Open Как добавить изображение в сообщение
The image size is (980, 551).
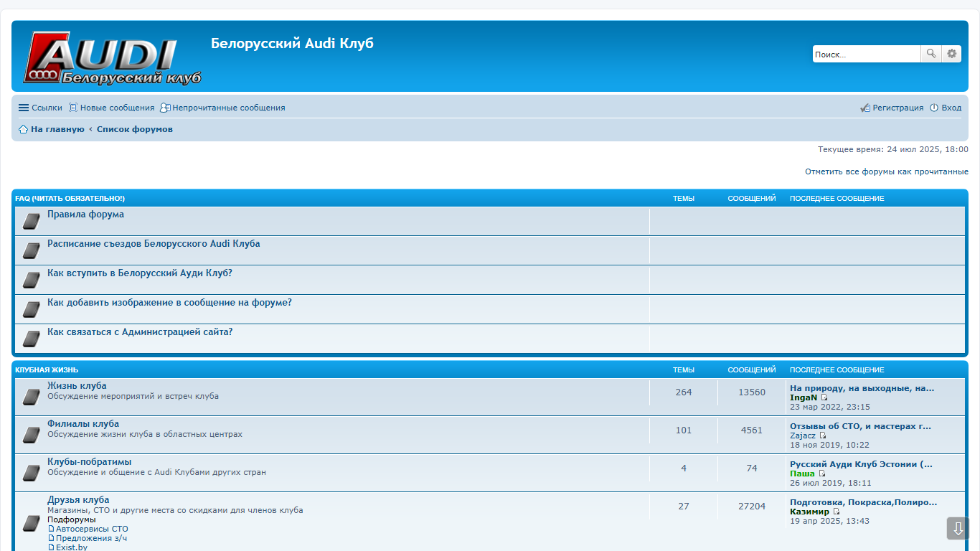point(169,303)
